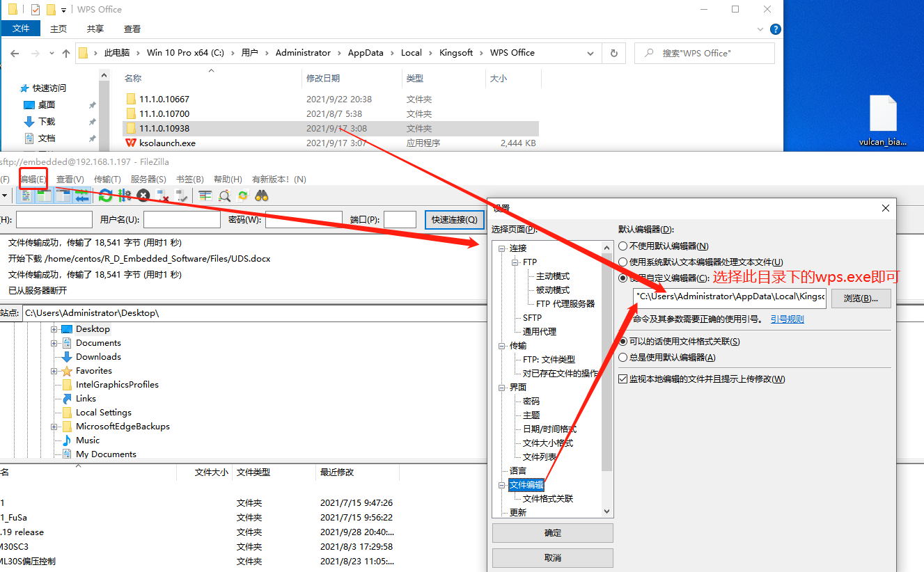Select 不使用默认编辑器 radio option
The height and width of the screenshot is (572, 924).
point(622,246)
